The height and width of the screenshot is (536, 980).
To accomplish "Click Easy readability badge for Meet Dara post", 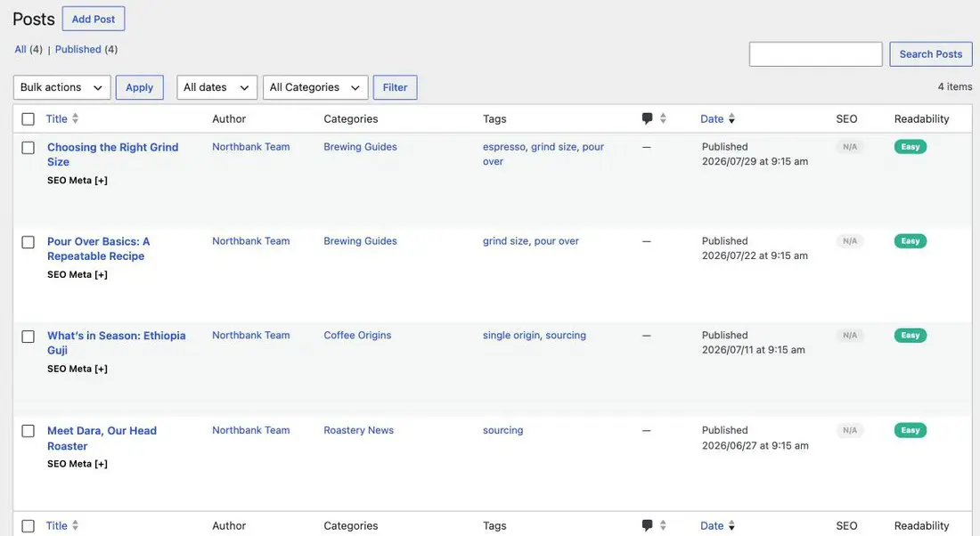I will coord(910,430).
